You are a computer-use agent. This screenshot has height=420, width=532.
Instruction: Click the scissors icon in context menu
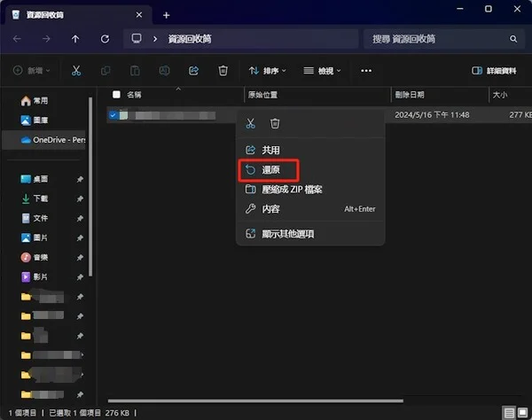[251, 123]
